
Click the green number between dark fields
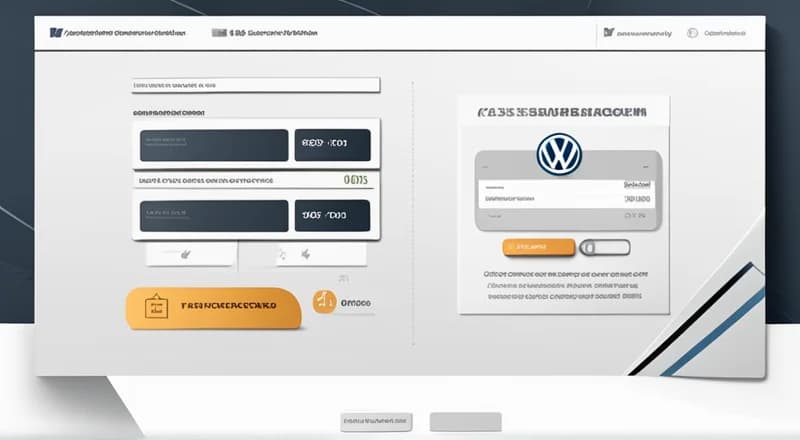(356, 180)
